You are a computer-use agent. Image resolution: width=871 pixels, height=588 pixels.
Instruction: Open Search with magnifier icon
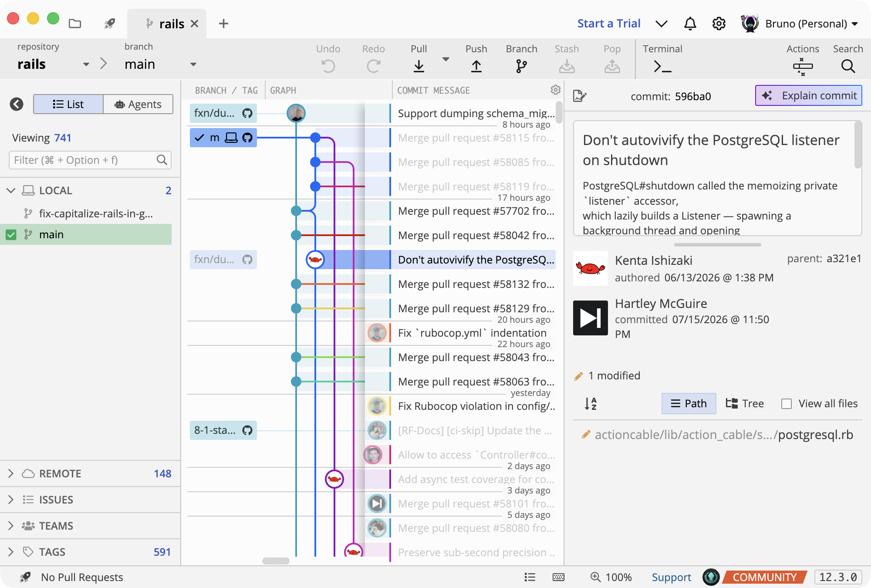(848, 66)
